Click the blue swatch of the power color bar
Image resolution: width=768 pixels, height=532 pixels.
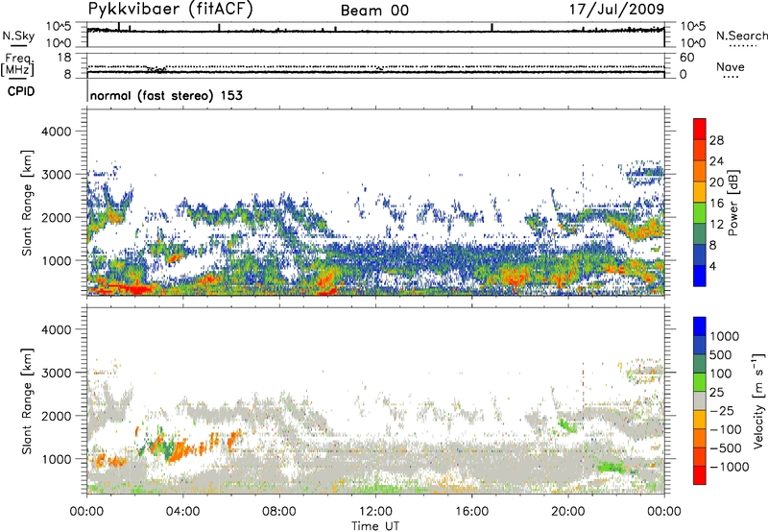700,277
